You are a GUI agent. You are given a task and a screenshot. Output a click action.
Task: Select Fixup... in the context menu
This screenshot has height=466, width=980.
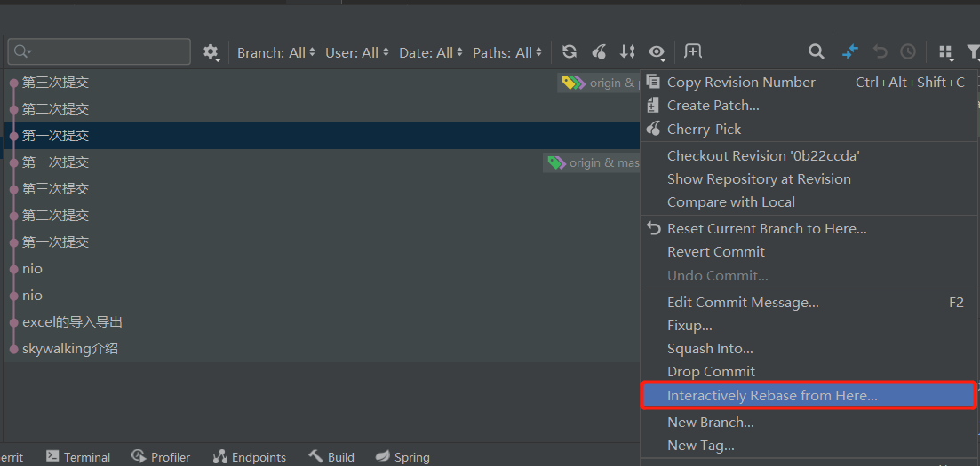(809, 326)
